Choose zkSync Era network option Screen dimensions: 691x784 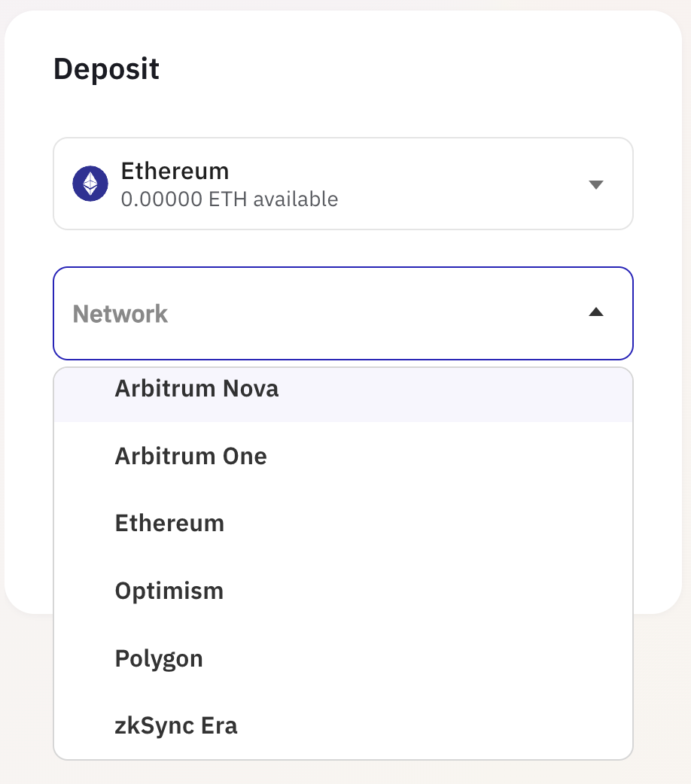(175, 725)
